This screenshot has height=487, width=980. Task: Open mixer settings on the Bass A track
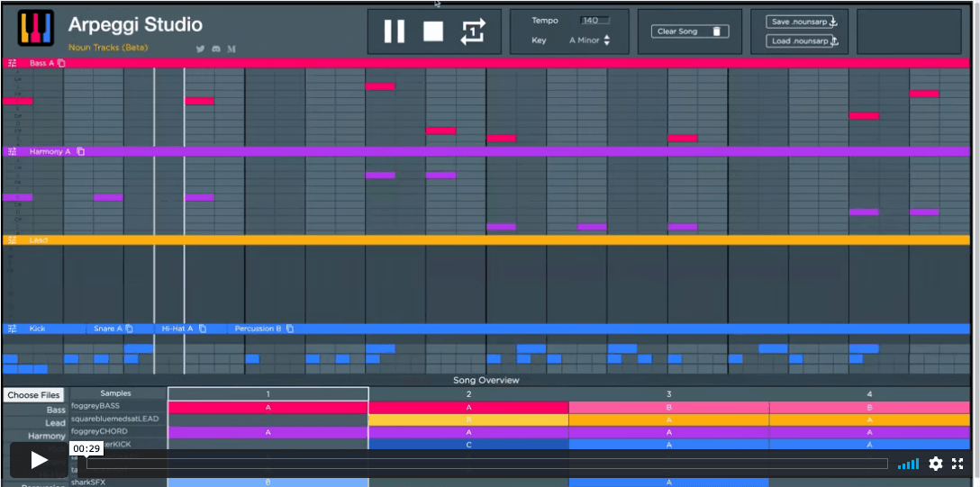coord(12,63)
